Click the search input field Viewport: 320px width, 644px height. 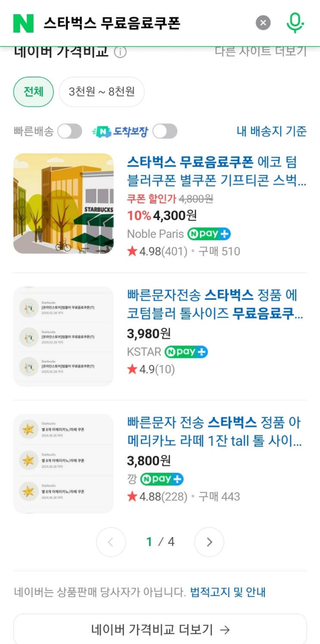[142, 23]
